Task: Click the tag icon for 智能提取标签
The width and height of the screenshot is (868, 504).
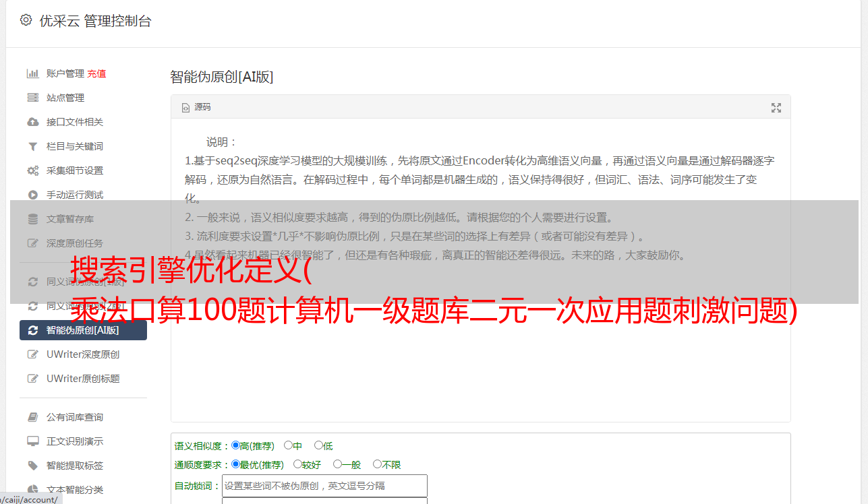Action: click(x=32, y=466)
